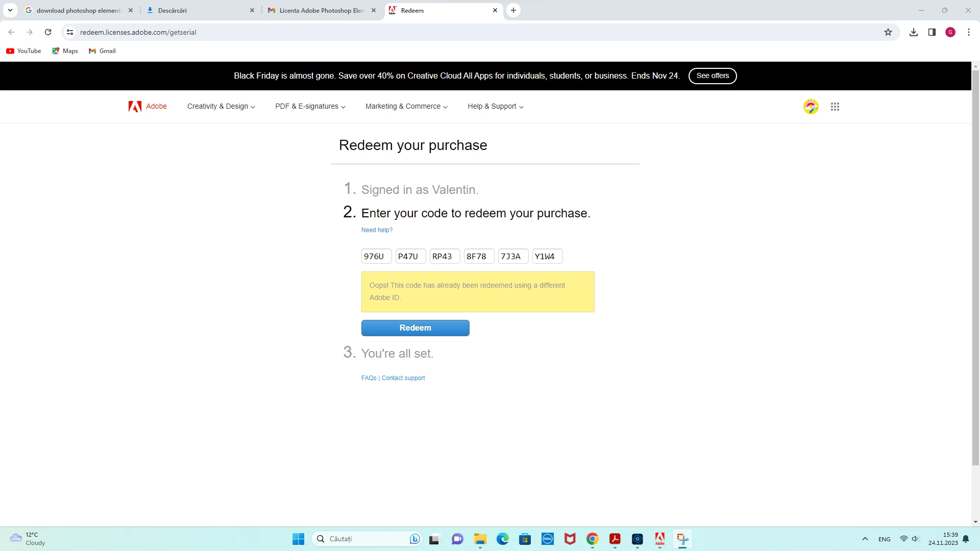Open the network Wi-Fi tray icon
Viewport: 980px width, 551px height.
pyautogui.click(x=903, y=539)
